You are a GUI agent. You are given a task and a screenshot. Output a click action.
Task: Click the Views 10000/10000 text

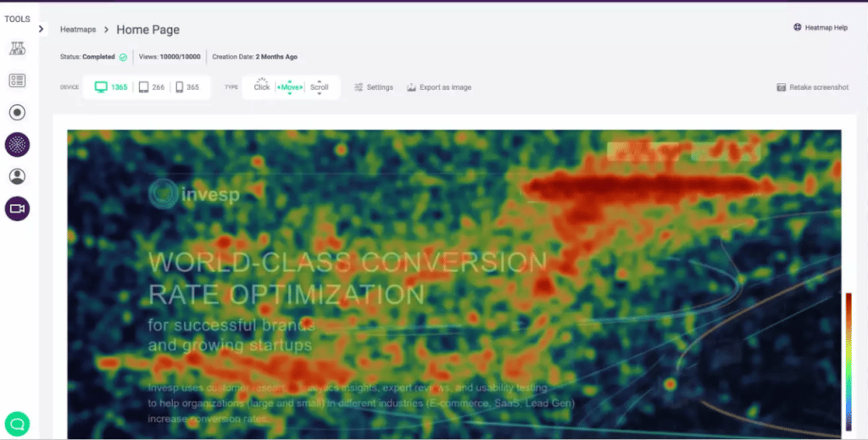click(x=170, y=57)
